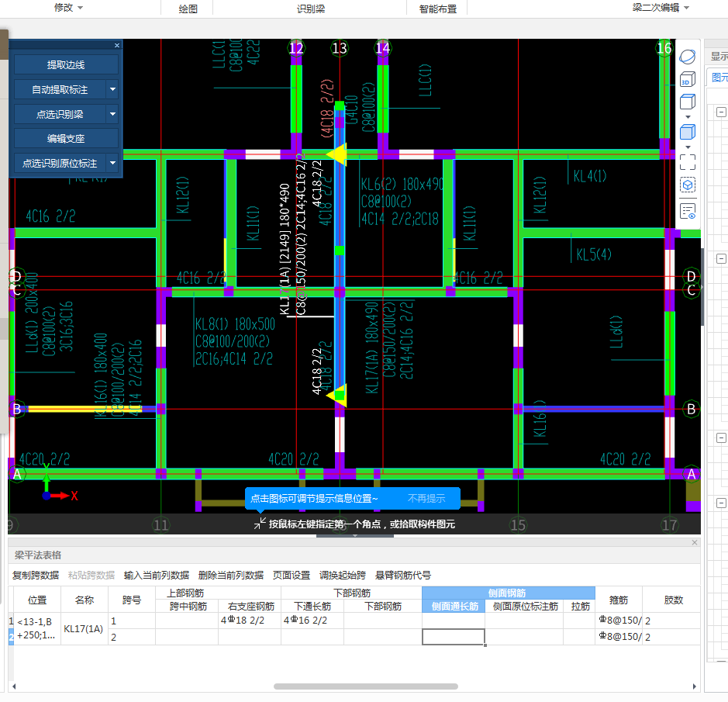The image size is (728, 702).
Task: Click the 自动提取标注 button
Action: click(x=60, y=89)
